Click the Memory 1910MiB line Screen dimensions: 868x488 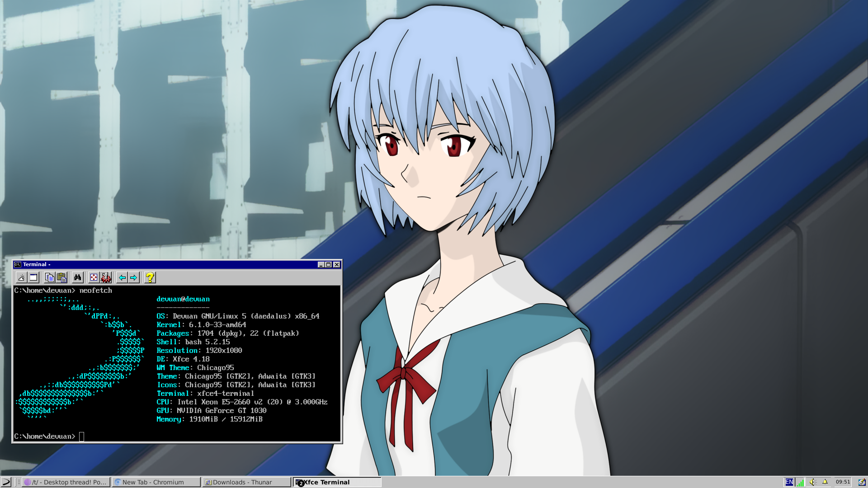pyautogui.click(x=209, y=419)
